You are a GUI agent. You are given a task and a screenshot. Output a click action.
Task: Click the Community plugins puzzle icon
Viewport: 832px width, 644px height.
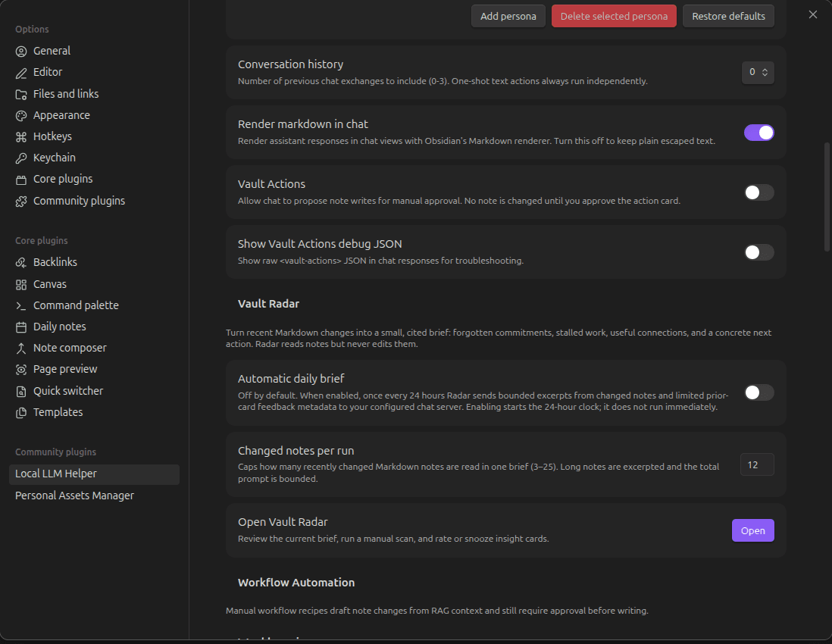[21, 201]
